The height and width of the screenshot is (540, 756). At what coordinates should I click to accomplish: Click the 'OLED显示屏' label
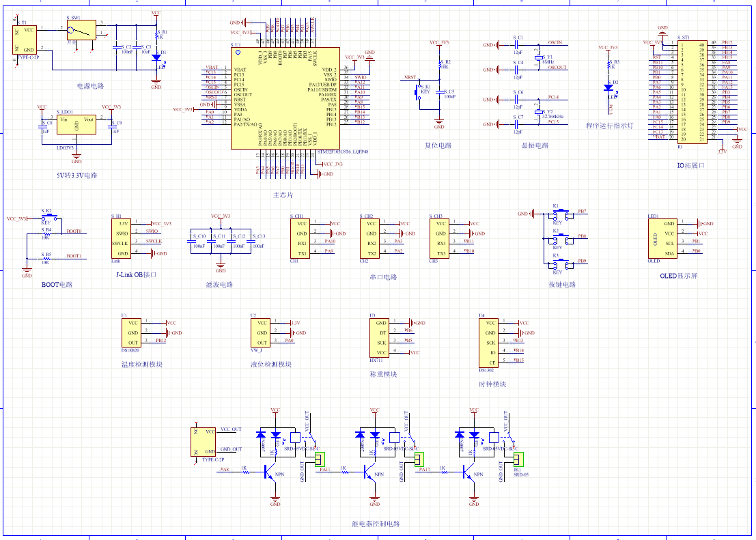pos(678,276)
